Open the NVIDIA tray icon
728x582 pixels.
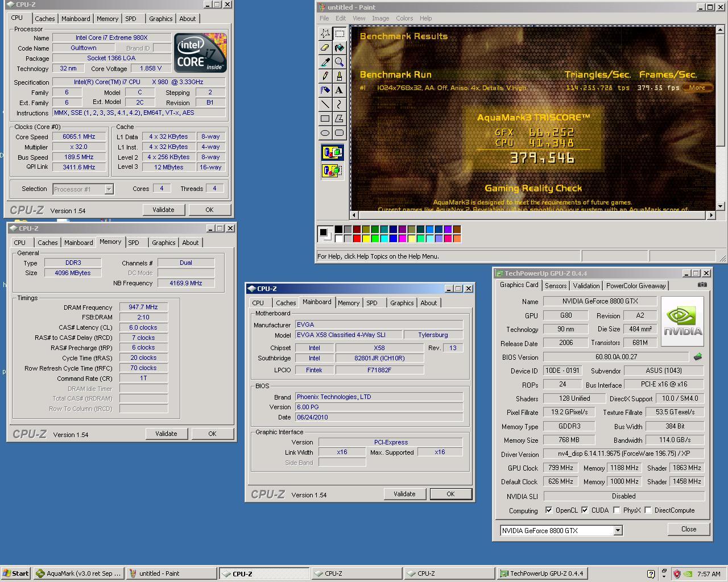(688, 574)
